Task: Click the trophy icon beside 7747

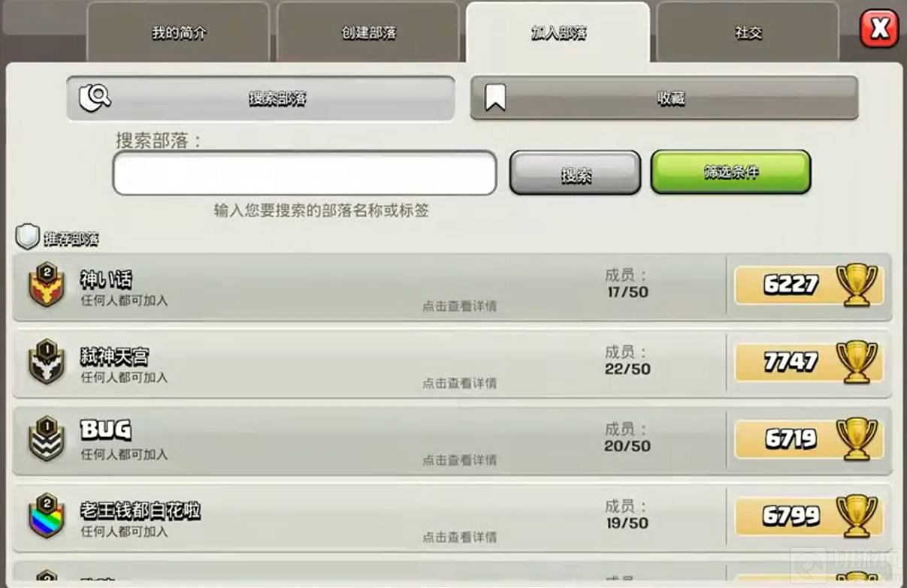Action: (x=856, y=362)
